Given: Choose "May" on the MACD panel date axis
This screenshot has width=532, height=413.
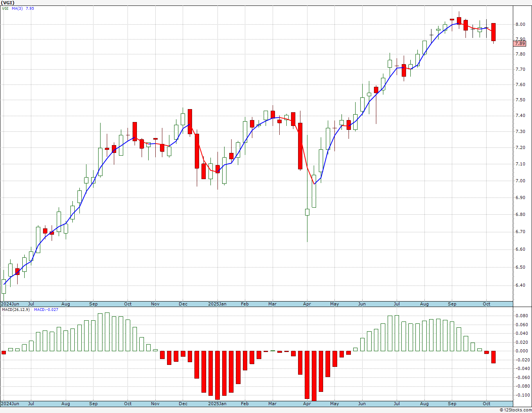Looking at the screenshot, I should (334, 404).
